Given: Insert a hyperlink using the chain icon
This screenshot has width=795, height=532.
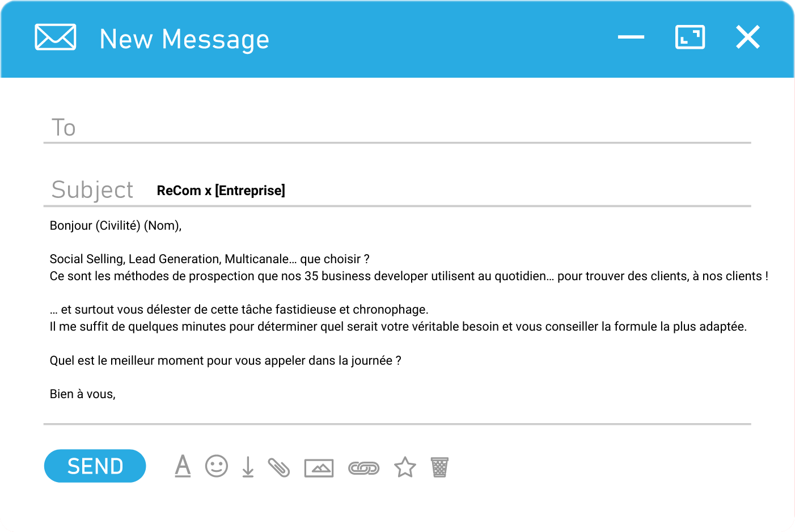Looking at the screenshot, I should [364, 466].
